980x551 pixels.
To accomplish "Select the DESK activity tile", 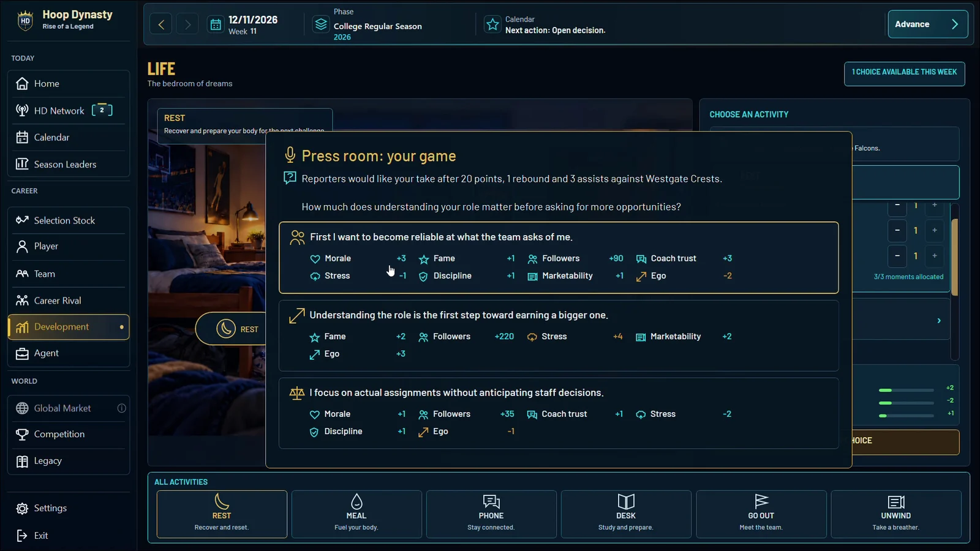I will tap(626, 514).
